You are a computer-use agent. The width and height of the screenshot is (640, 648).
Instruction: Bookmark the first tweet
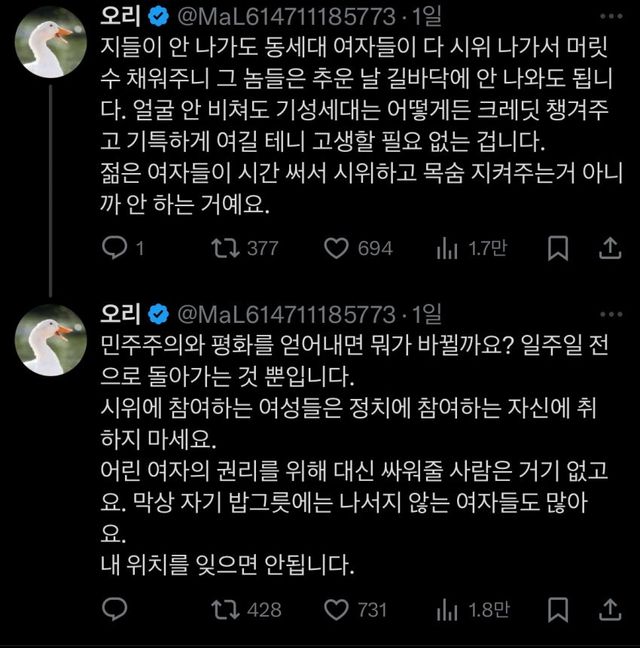click(x=560, y=248)
